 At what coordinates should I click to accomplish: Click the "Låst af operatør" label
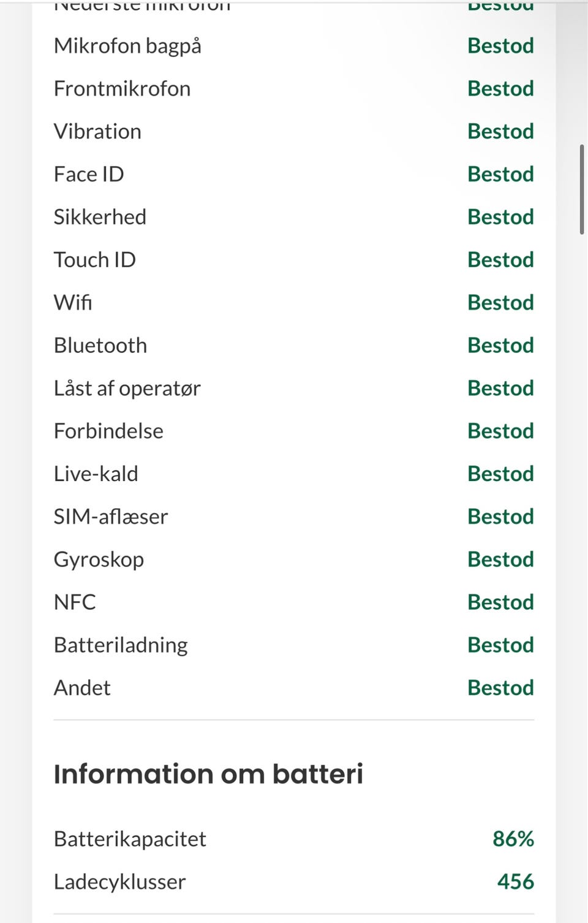click(x=127, y=389)
